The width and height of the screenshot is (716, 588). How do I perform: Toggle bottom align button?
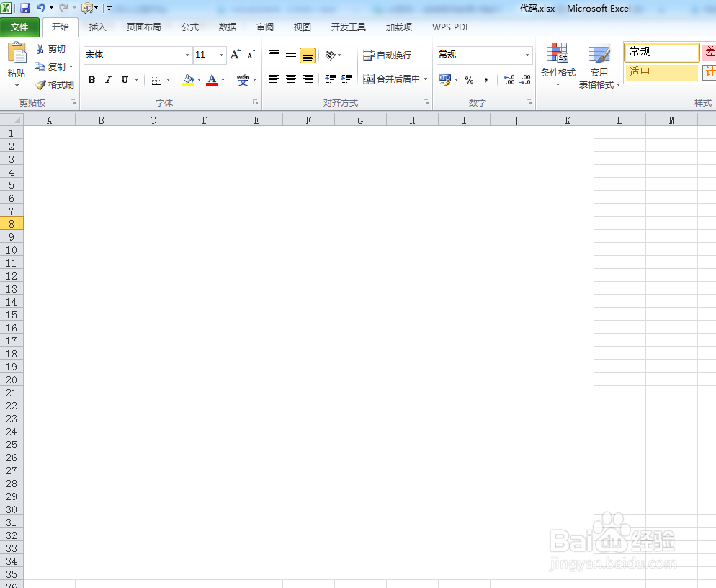[x=308, y=55]
